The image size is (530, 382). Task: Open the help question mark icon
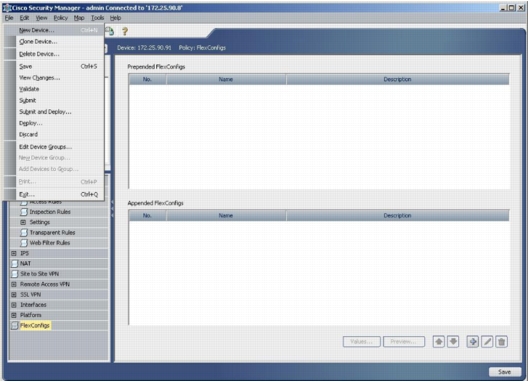(125, 31)
